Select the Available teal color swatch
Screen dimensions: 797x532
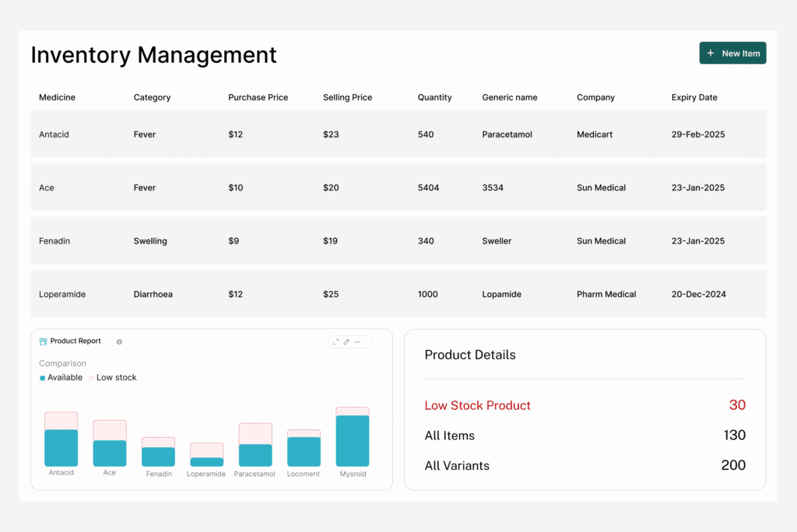click(42, 377)
